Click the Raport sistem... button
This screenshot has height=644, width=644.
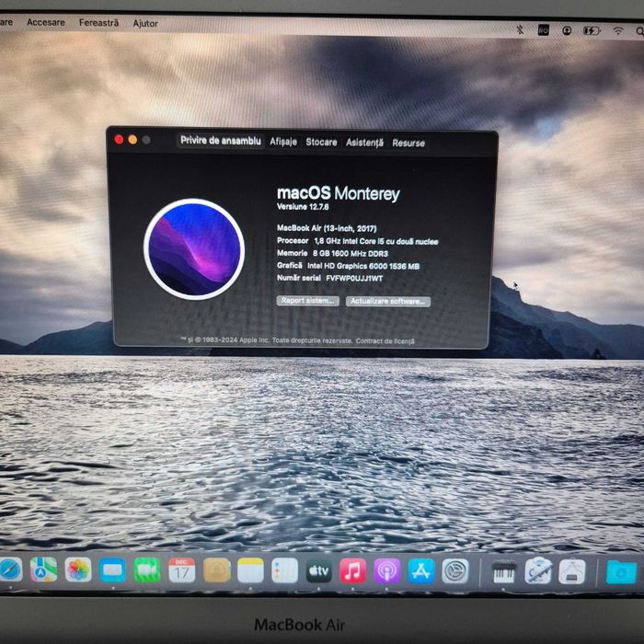coord(307,301)
